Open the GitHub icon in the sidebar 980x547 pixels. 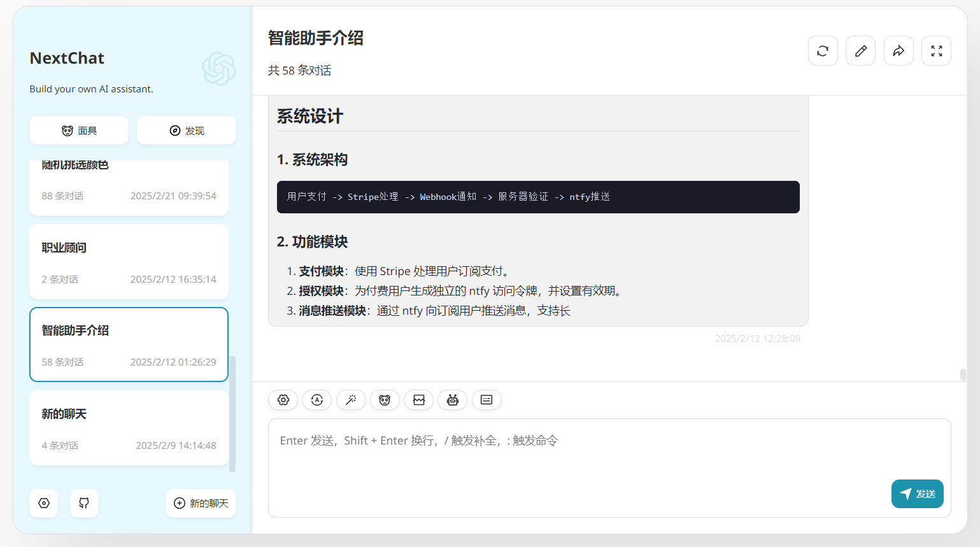[84, 503]
